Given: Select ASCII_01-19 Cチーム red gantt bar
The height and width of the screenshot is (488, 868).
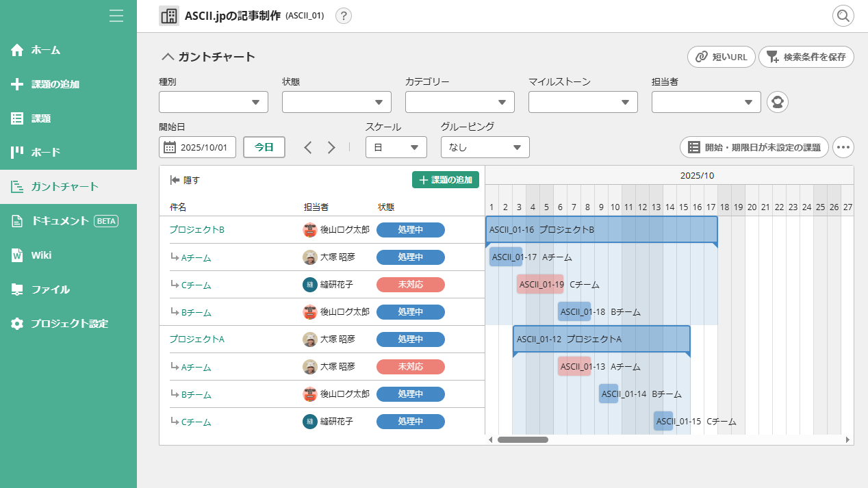Looking at the screenshot, I should [540, 284].
